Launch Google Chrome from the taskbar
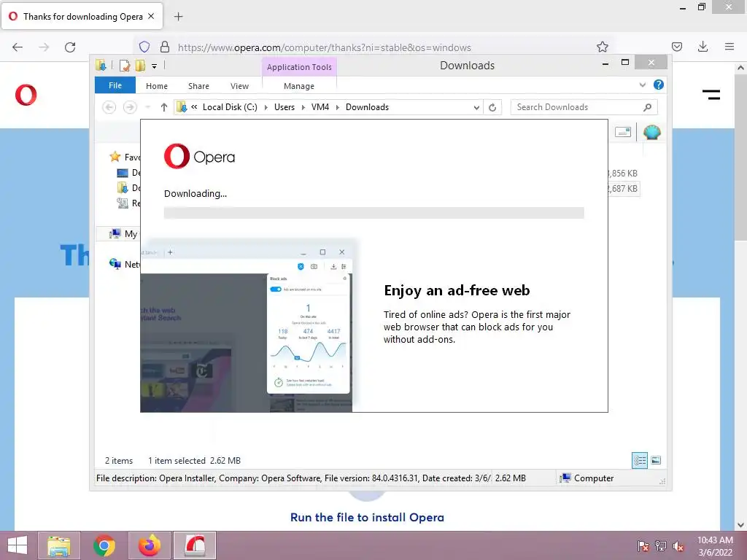The height and width of the screenshot is (560, 747). coord(104,545)
